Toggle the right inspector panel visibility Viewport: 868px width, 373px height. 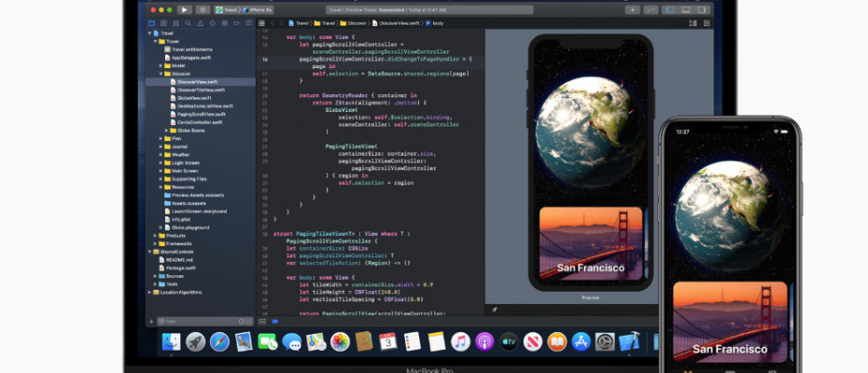click(702, 10)
